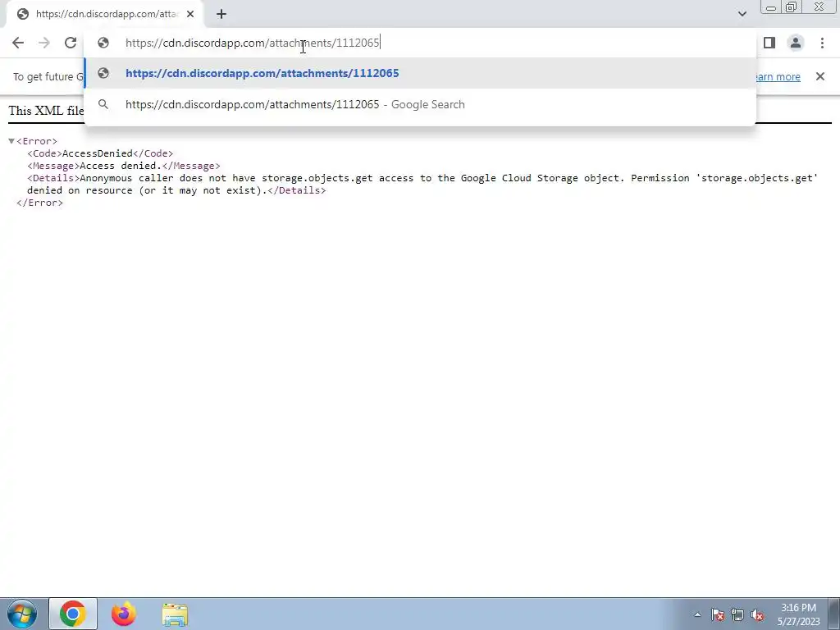Open the clock showing 3:16 PM

[x=798, y=614]
